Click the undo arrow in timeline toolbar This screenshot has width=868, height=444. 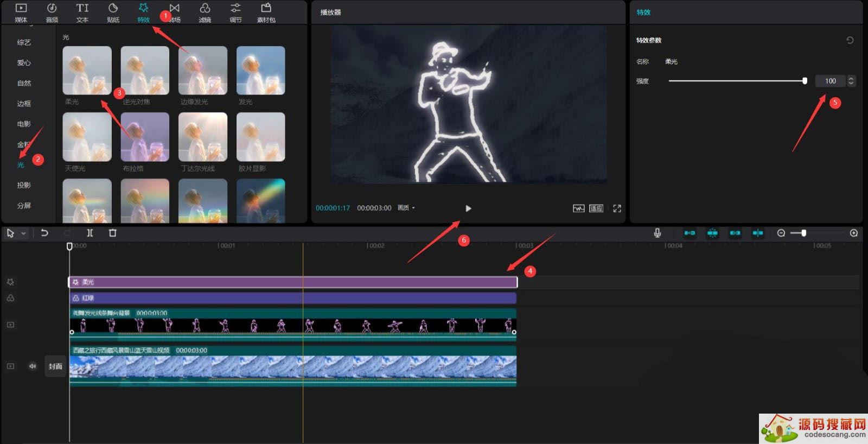[44, 233]
